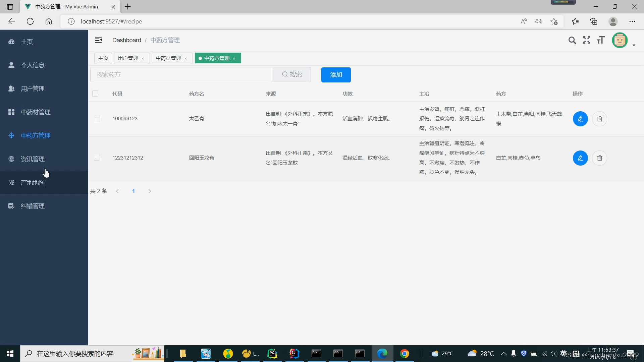Edit the 太乙膏 recipe entry

pyautogui.click(x=580, y=119)
